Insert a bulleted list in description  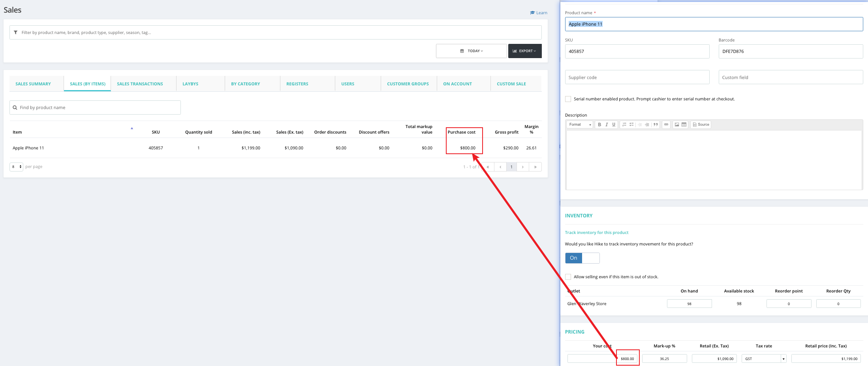pyautogui.click(x=631, y=125)
